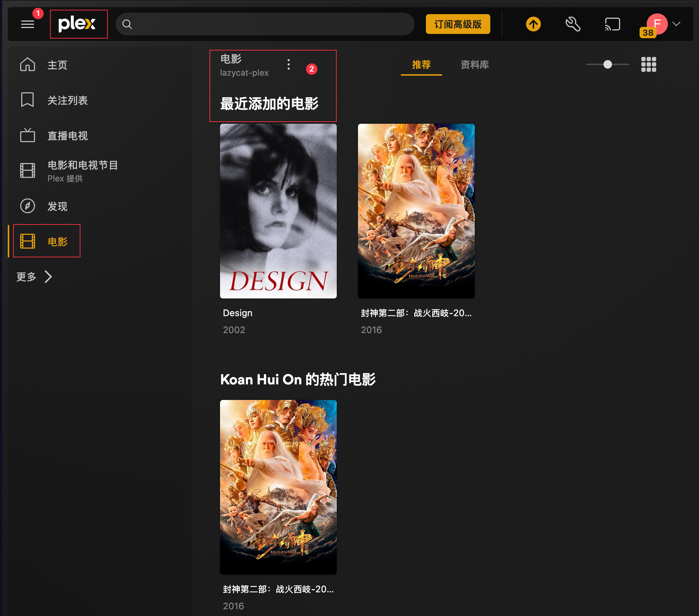Image resolution: width=699 pixels, height=616 pixels.
Task: Adjust the poster size slider
Action: point(608,64)
